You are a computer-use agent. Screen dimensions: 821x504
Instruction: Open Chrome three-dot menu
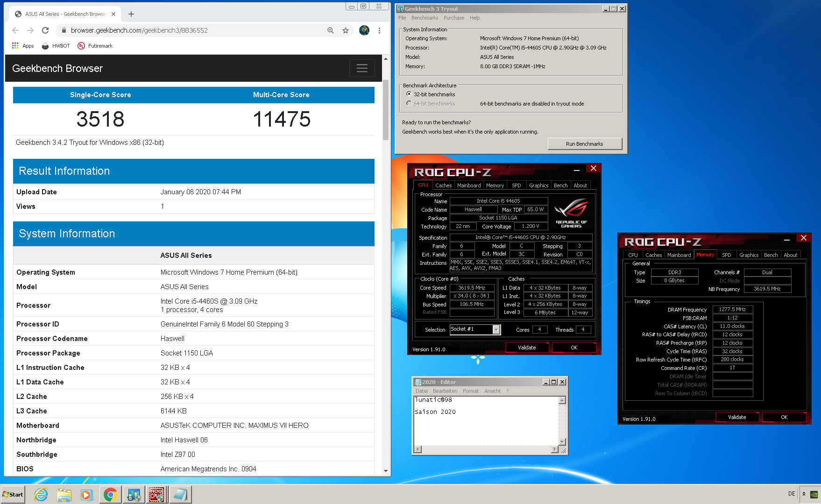coord(379,30)
